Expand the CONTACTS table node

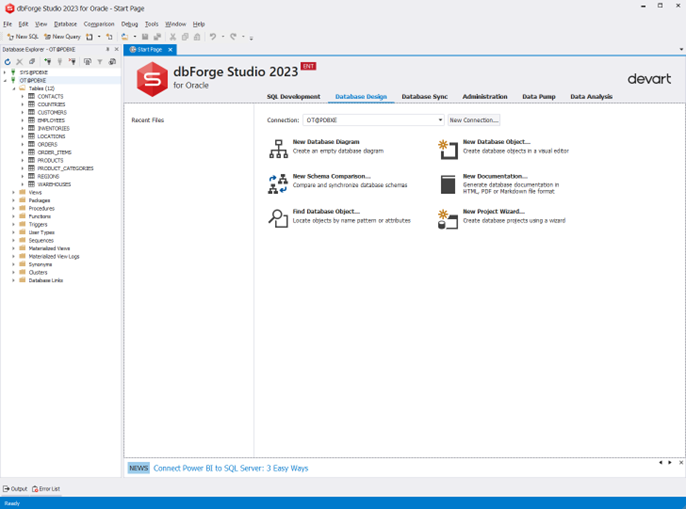[x=22, y=96]
